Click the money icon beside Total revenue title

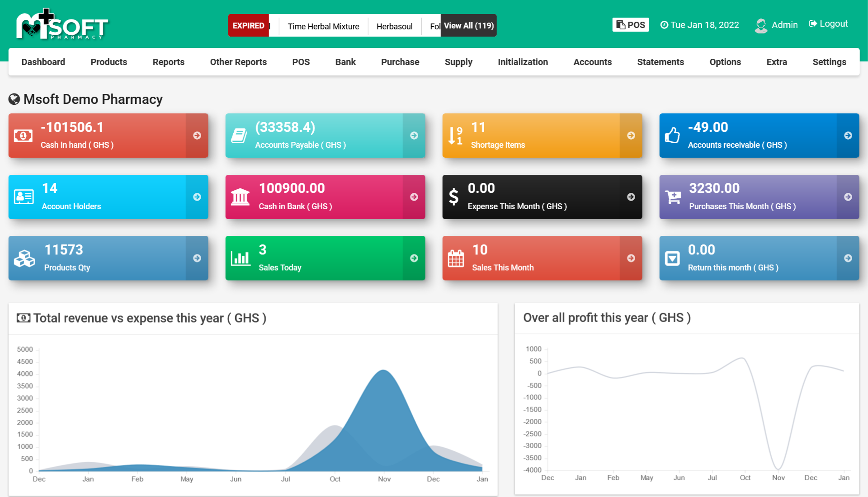(24, 318)
